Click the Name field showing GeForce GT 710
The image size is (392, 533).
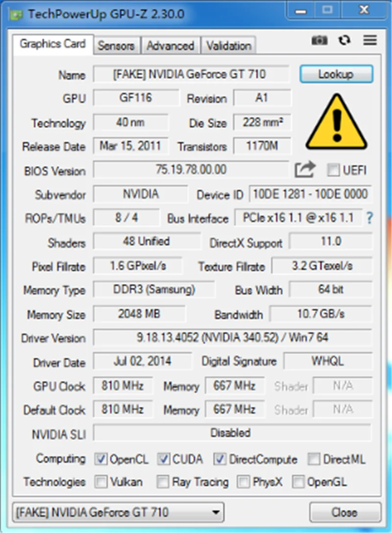pos(191,74)
